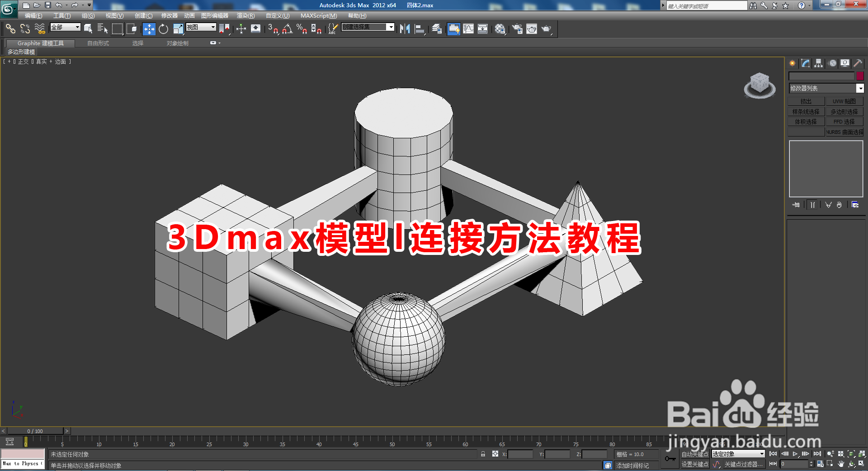Choose the Rectangular Selection Region tool
868x471 pixels.
pos(117,29)
